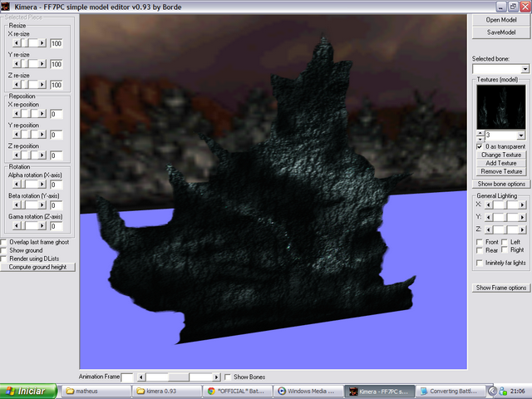Click the General Lighting X slider track

click(505, 205)
